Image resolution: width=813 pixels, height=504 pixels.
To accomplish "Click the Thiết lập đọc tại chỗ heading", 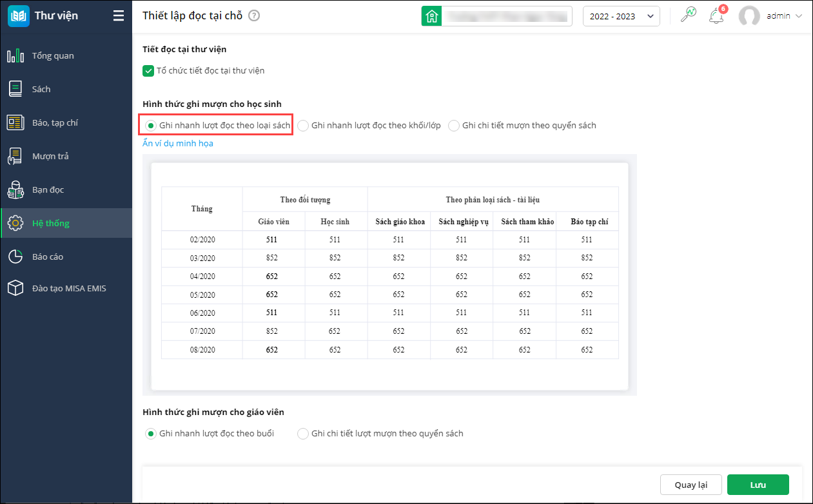I will (192, 15).
